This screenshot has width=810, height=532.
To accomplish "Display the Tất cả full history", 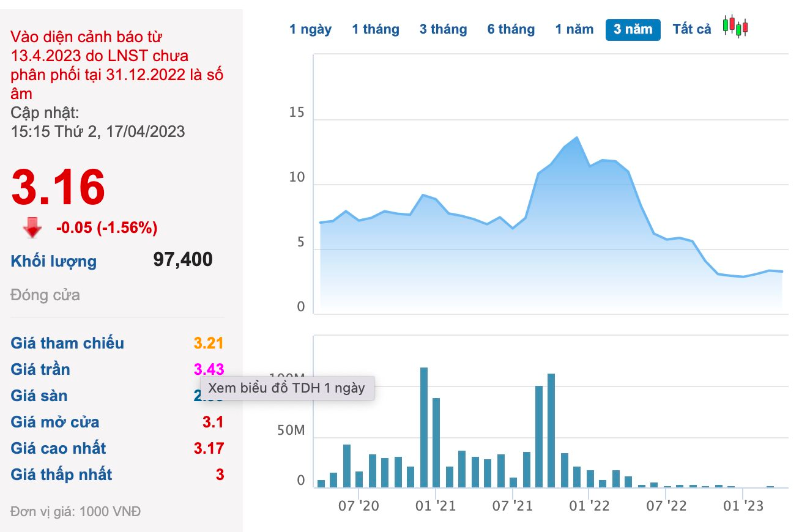I will [692, 29].
